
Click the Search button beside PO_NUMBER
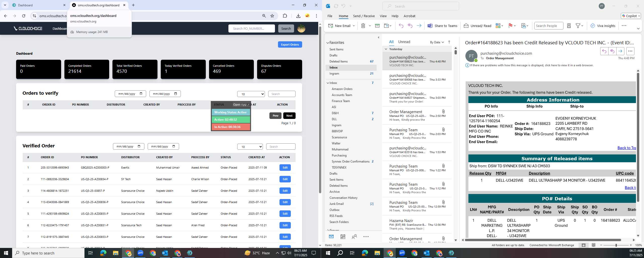pyautogui.click(x=286, y=28)
